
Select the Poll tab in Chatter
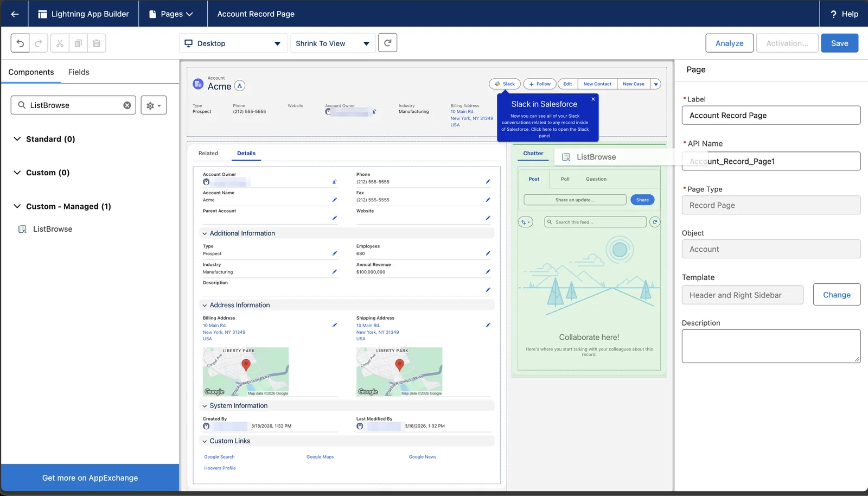tap(565, 179)
